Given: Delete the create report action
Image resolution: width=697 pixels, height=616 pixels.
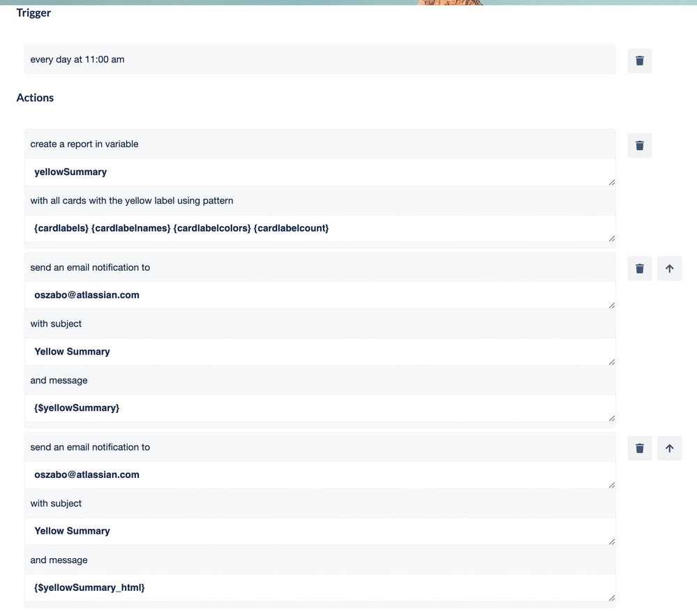Looking at the screenshot, I should [639, 145].
